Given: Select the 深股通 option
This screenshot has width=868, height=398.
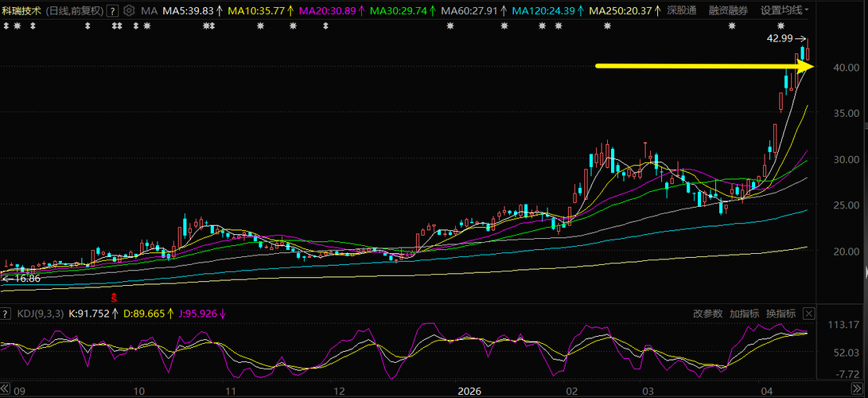Looking at the screenshot, I should coord(681,11).
